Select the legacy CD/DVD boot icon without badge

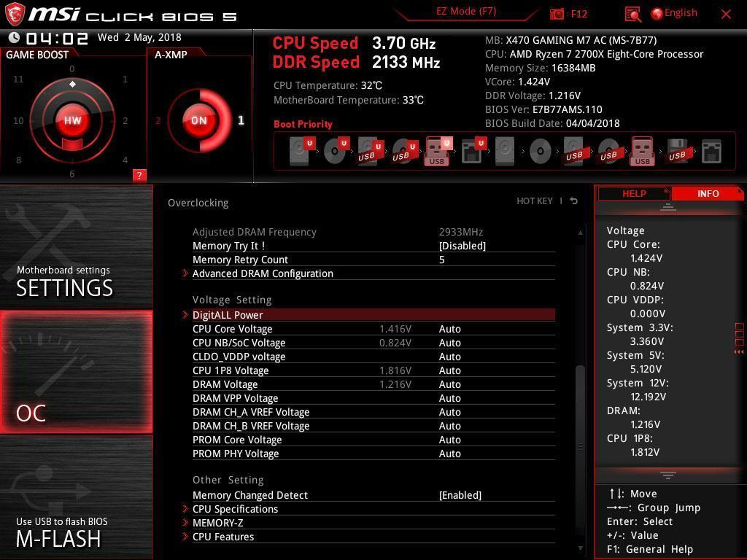(x=541, y=151)
